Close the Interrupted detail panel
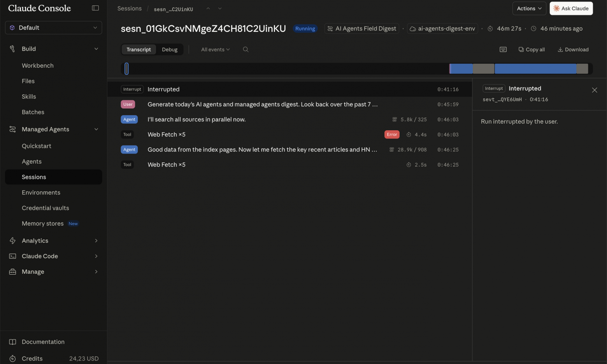The width and height of the screenshot is (607, 364). tap(594, 90)
